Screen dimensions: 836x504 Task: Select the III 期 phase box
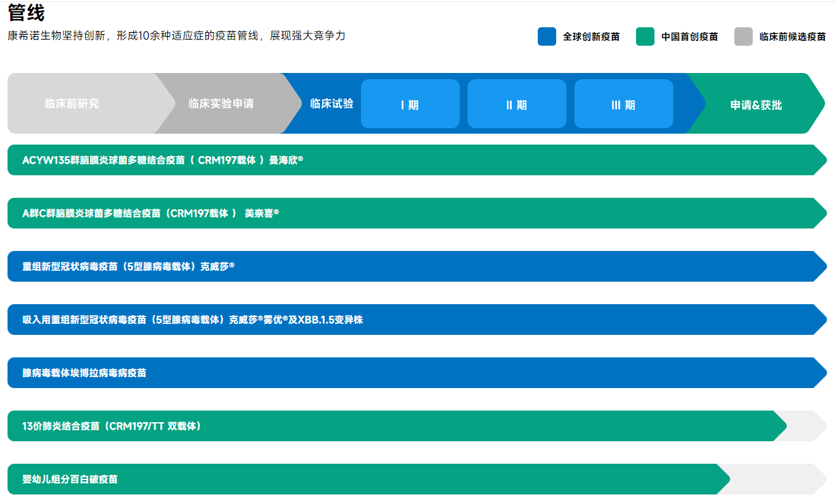tap(624, 104)
